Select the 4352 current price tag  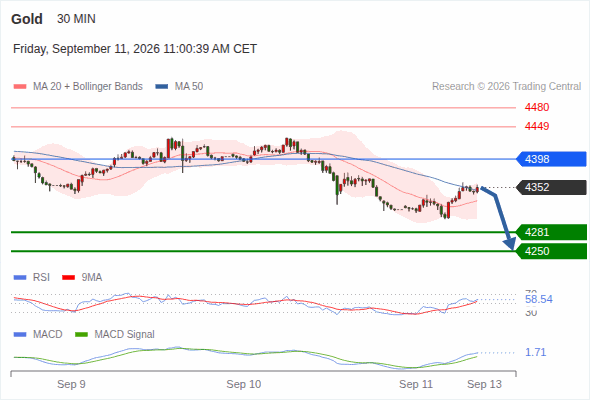click(x=551, y=187)
